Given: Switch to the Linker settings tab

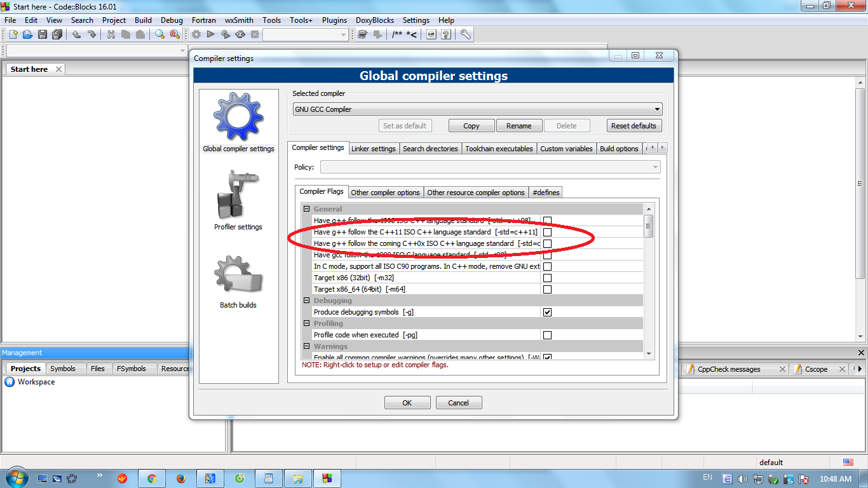Looking at the screenshot, I should point(374,149).
